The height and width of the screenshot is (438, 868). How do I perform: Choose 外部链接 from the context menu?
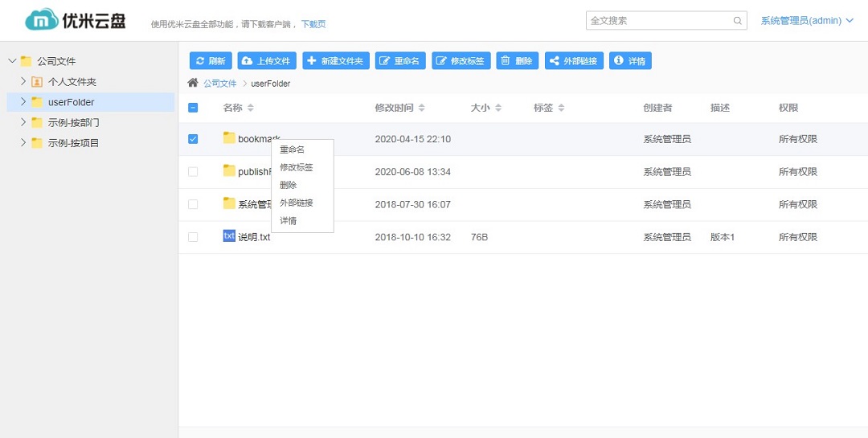[297, 203]
